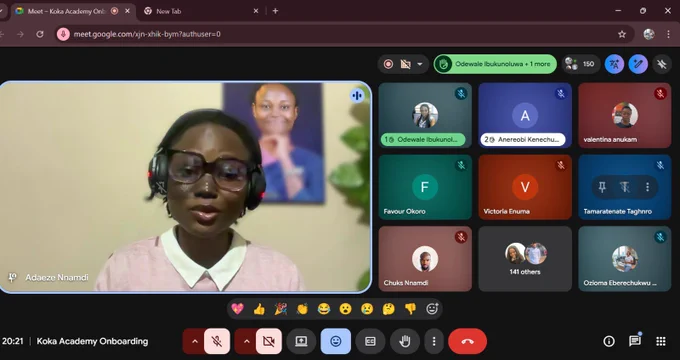Click the Koka Academy Onboarding meeting title
Viewport: 680px width, 360px height.
click(x=92, y=341)
